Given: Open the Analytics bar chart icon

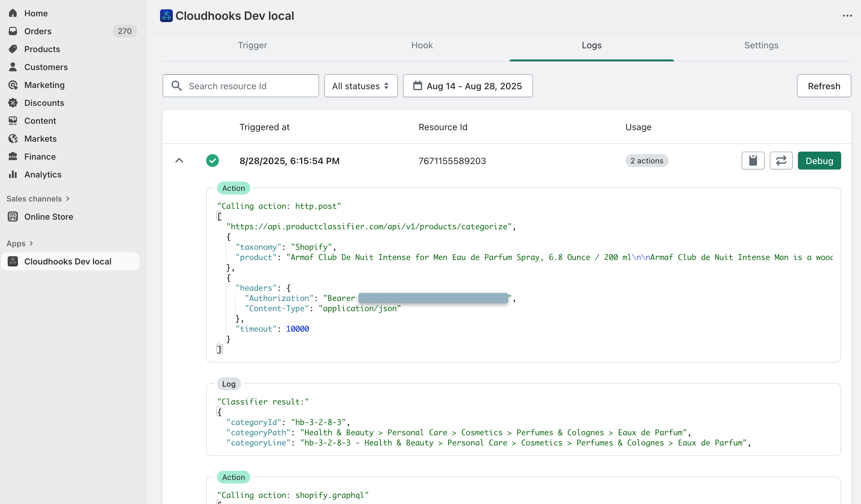Looking at the screenshot, I should [x=13, y=175].
